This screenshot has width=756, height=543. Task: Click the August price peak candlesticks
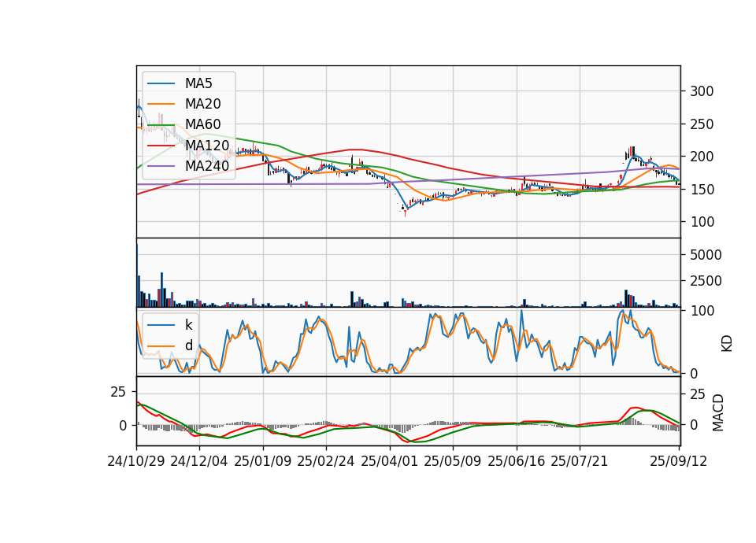coord(631,152)
